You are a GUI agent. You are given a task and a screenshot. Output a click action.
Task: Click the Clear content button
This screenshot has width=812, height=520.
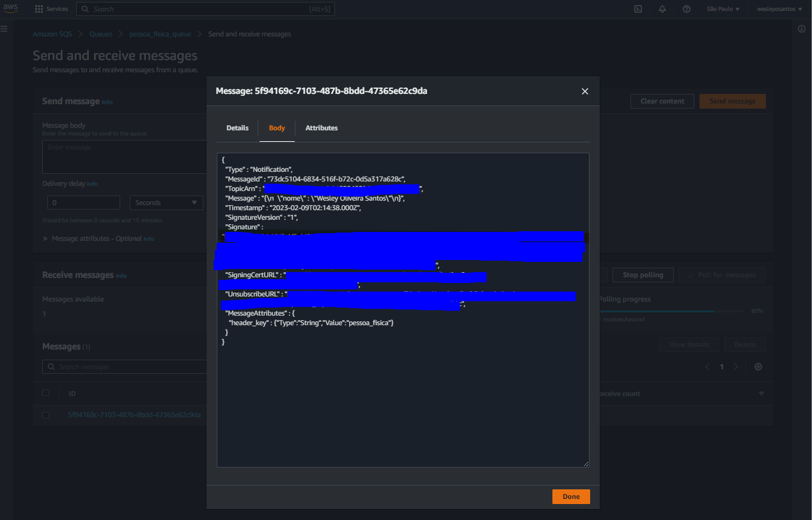[662, 101]
